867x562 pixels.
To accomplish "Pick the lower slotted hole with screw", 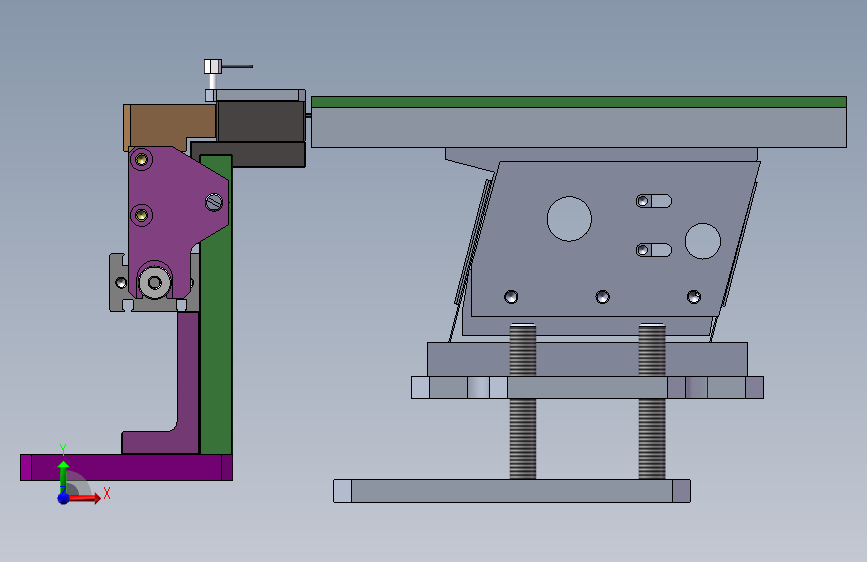I will 654,250.
